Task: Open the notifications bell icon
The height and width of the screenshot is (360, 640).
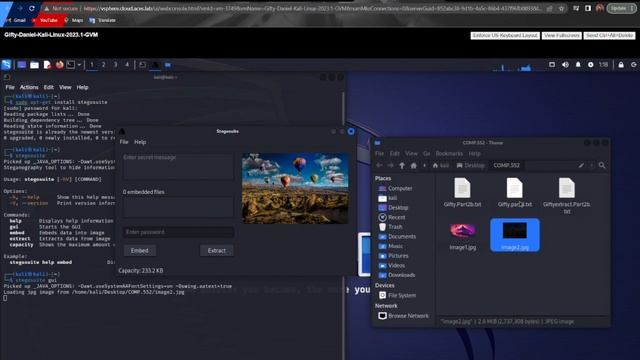Action: [x=578, y=64]
